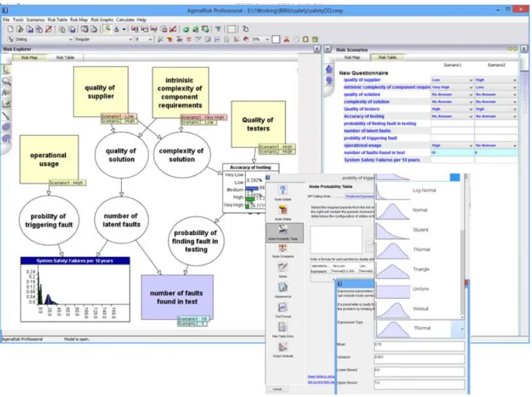This screenshot has height=397, width=532.
Task: Open Scenario1 dropdown for operational usage
Action: click(452, 145)
